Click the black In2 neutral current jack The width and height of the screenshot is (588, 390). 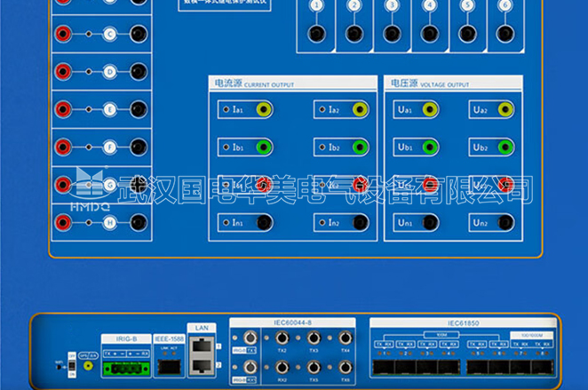(360, 223)
